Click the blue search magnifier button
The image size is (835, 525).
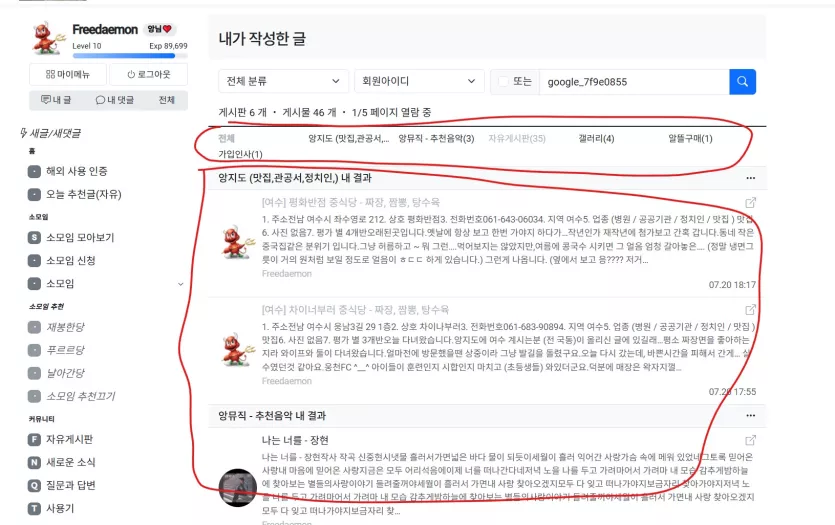(742, 82)
